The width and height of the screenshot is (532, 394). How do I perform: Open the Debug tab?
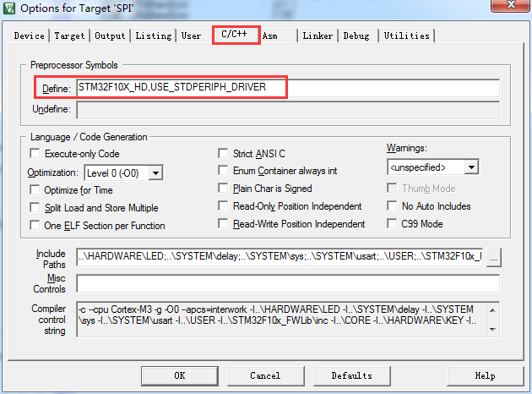(356, 36)
